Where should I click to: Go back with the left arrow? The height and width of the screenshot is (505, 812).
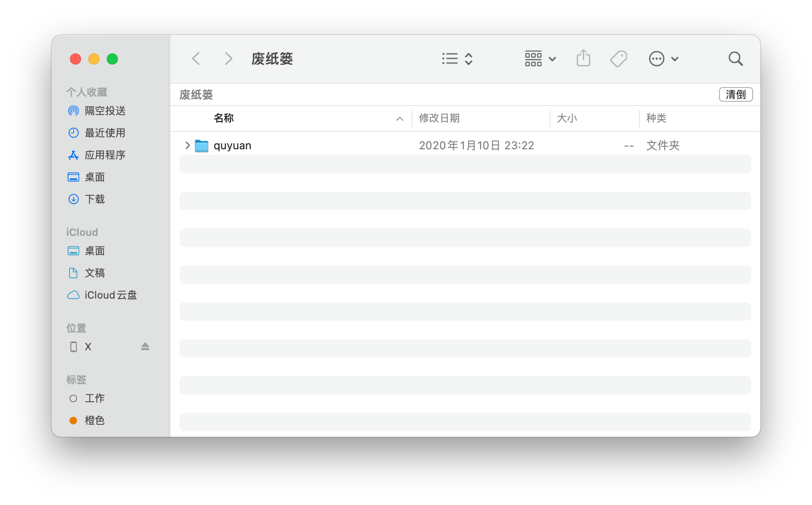point(196,59)
